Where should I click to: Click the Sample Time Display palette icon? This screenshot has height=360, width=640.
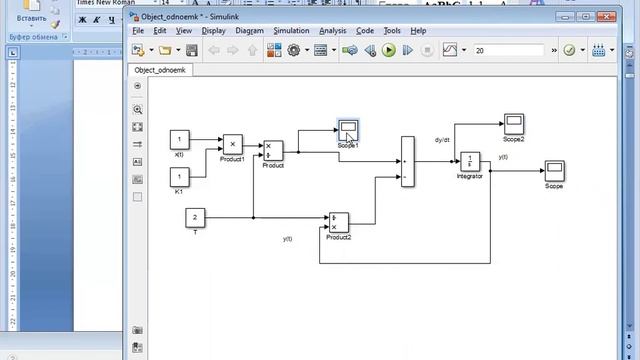pyautogui.click(x=138, y=144)
